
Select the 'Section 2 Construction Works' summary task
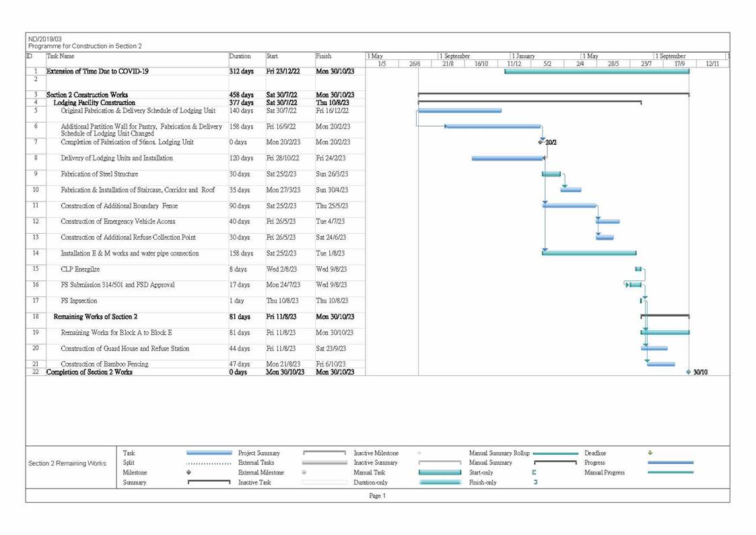click(87, 95)
